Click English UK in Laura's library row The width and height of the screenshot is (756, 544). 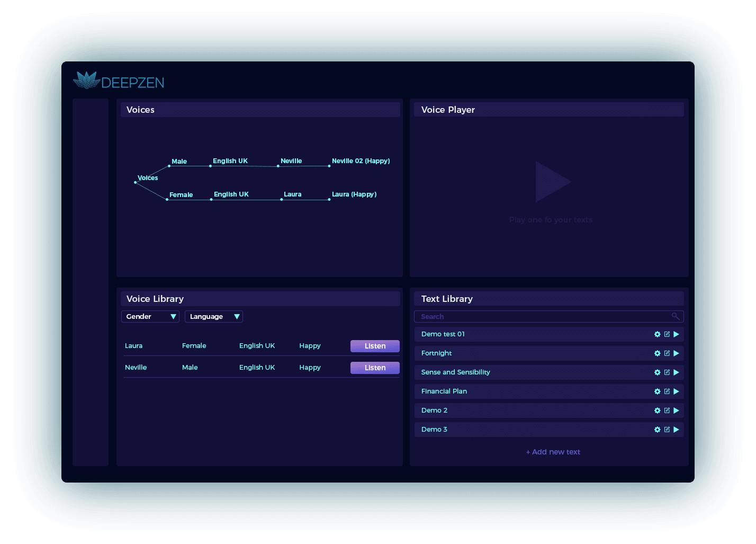257,346
